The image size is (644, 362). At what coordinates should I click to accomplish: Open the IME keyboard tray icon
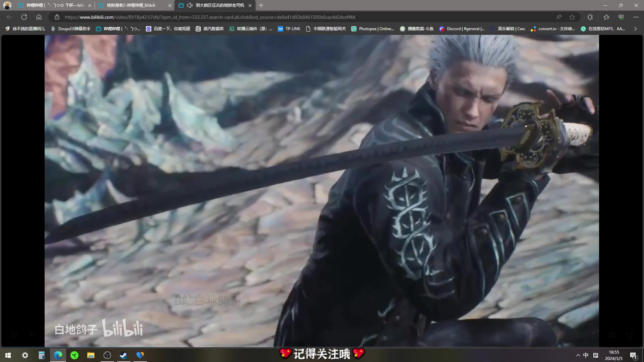(596, 355)
